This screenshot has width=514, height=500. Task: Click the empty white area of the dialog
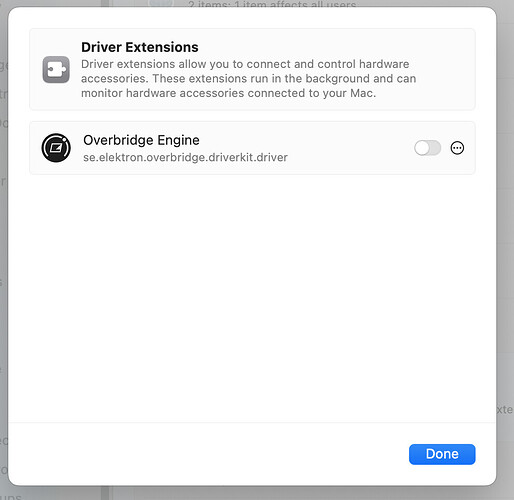pyautogui.click(x=252, y=297)
